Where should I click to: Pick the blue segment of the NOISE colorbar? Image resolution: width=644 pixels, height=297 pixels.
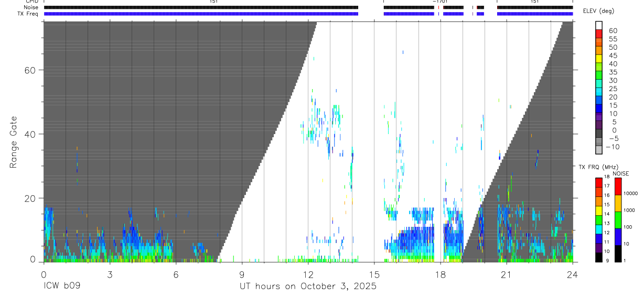point(618,236)
